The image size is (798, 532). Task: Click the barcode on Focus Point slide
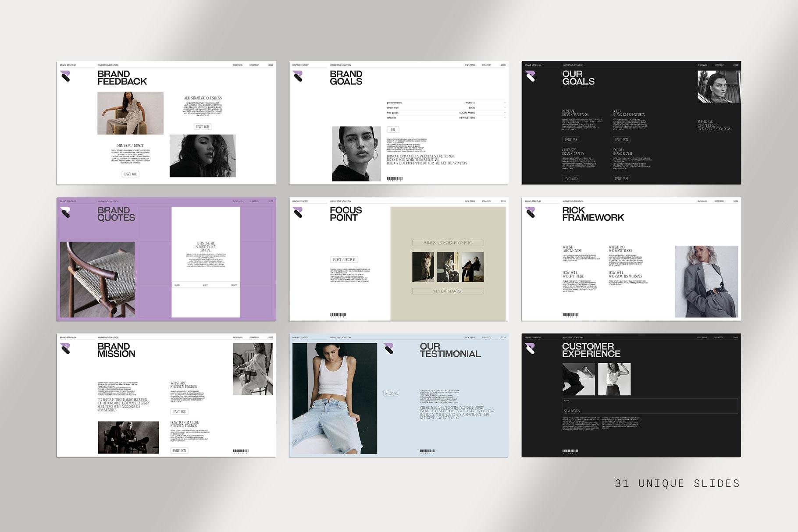click(338, 315)
